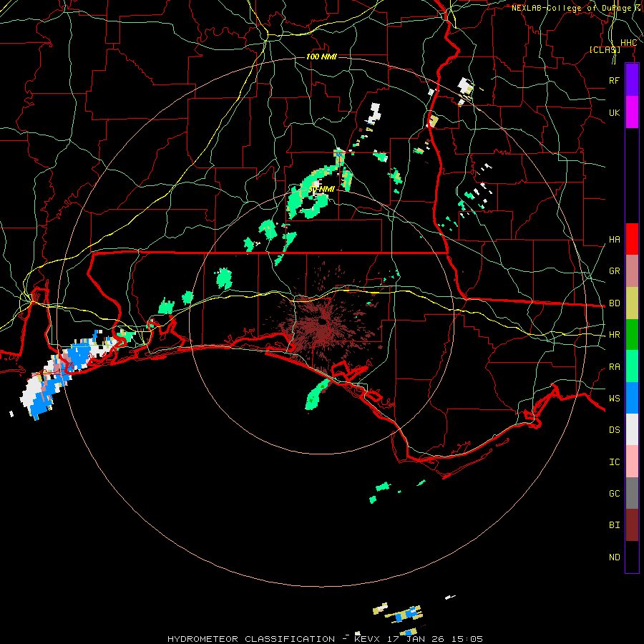Click the magenta UK unknown swatch

click(632, 112)
